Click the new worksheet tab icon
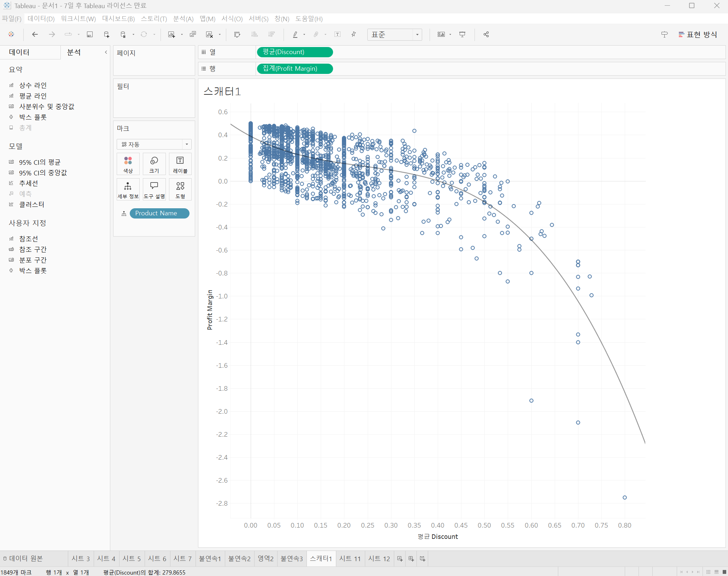 pos(400,559)
